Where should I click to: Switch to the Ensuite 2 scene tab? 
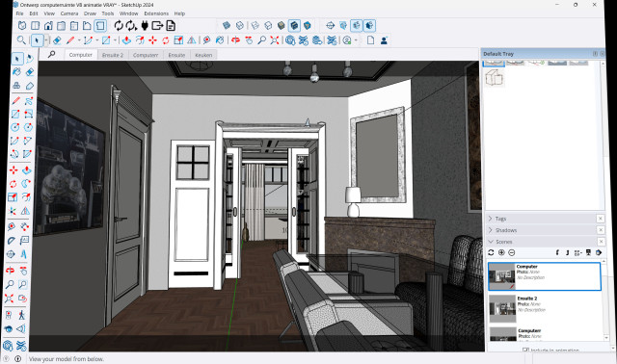tap(113, 55)
